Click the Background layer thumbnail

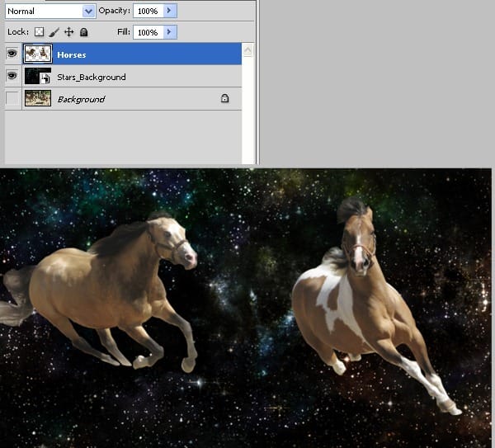click(x=38, y=98)
